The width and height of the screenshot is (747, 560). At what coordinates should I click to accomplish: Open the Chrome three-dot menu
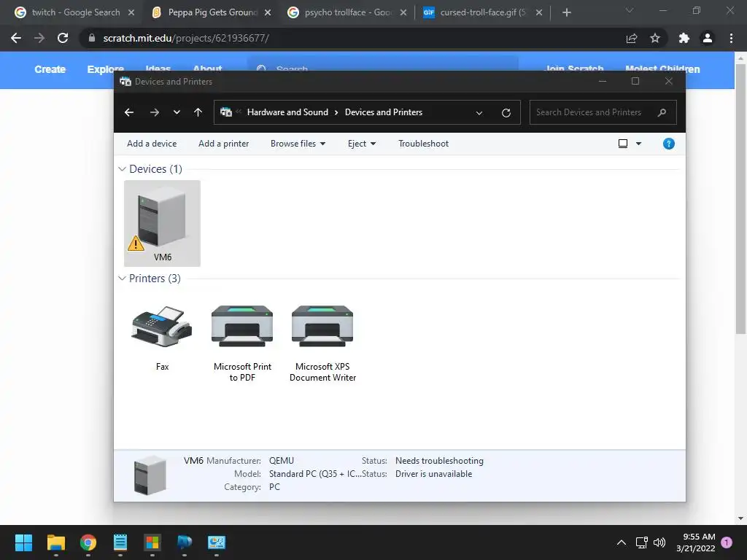(731, 38)
